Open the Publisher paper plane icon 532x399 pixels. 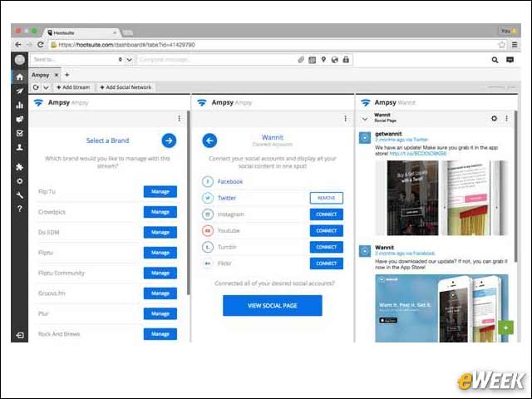pyautogui.click(x=20, y=91)
